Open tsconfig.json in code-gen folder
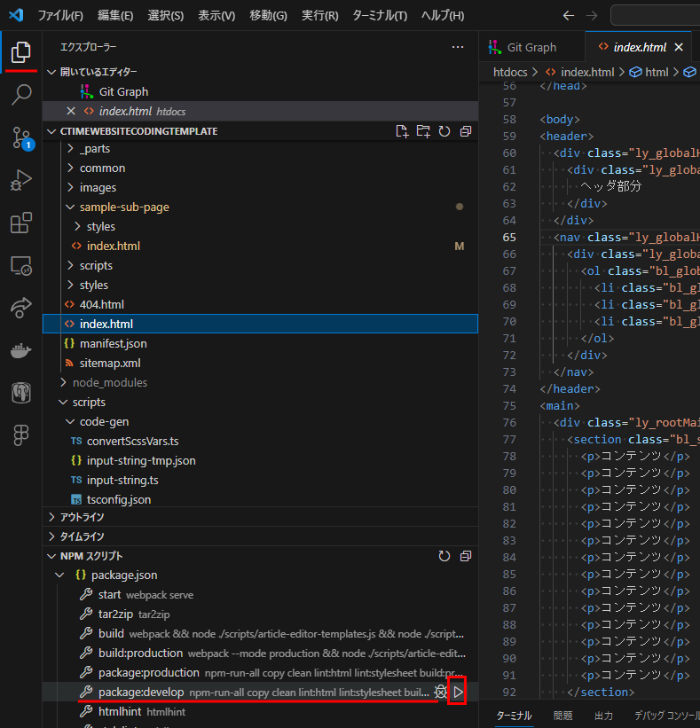Image resolution: width=700 pixels, height=728 pixels. coord(260,499)
